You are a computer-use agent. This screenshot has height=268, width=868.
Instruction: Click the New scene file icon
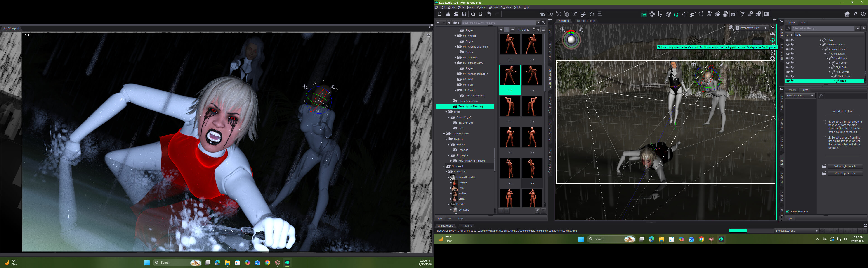click(x=439, y=14)
